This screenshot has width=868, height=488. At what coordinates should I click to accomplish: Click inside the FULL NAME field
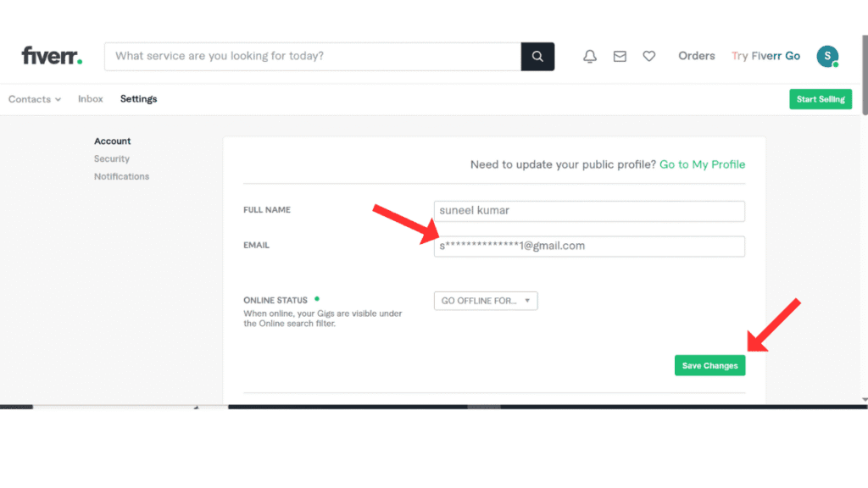coord(588,211)
